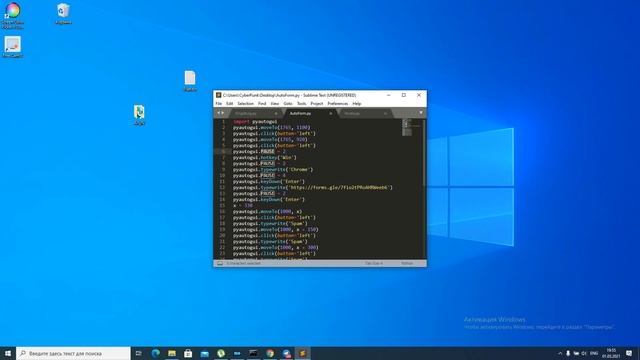Close the first editor tab

[x=276, y=113]
